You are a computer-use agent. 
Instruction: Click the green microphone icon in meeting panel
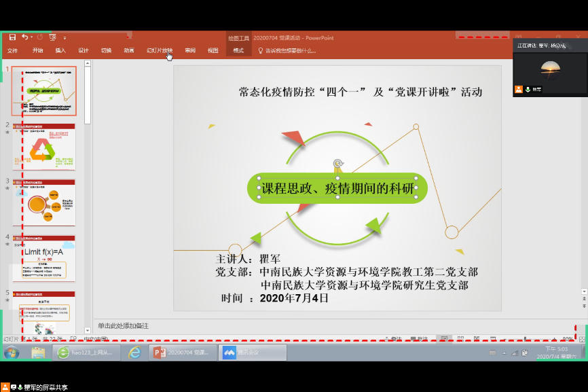click(528, 89)
